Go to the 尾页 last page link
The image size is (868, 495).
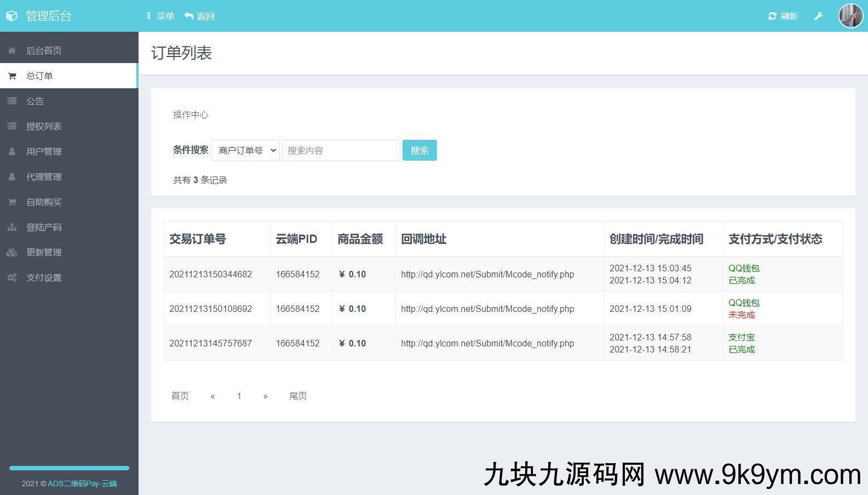pos(298,396)
